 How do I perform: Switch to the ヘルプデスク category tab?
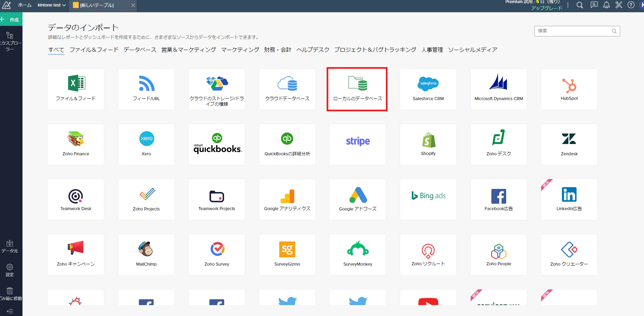coord(313,50)
